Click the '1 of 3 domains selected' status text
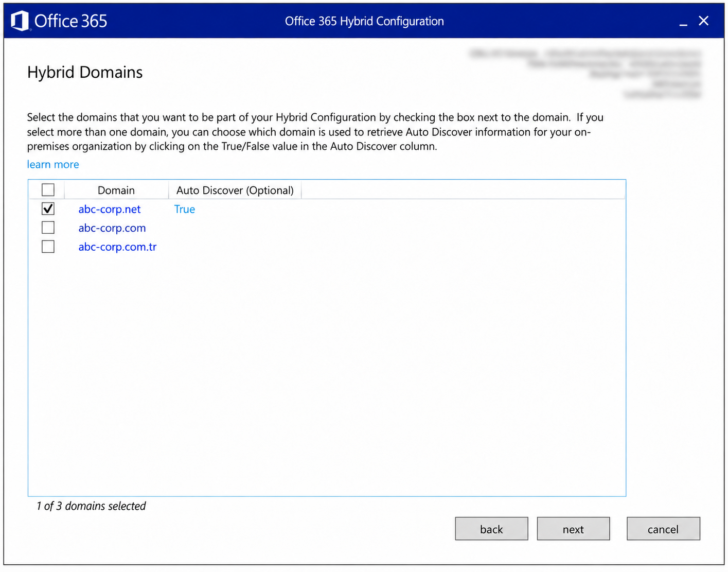The width and height of the screenshot is (728, 572). click(91, 506)
